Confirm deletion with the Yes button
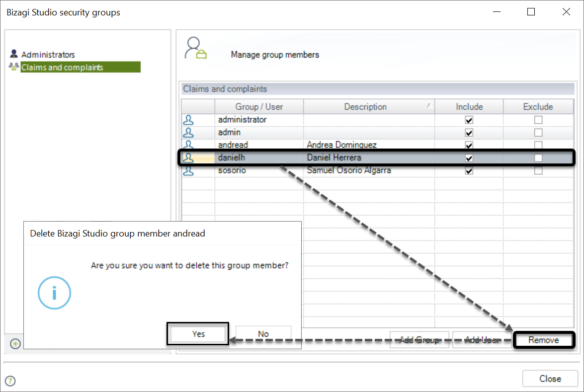This screenshot has height=392, width=584. tap(198, 334)
